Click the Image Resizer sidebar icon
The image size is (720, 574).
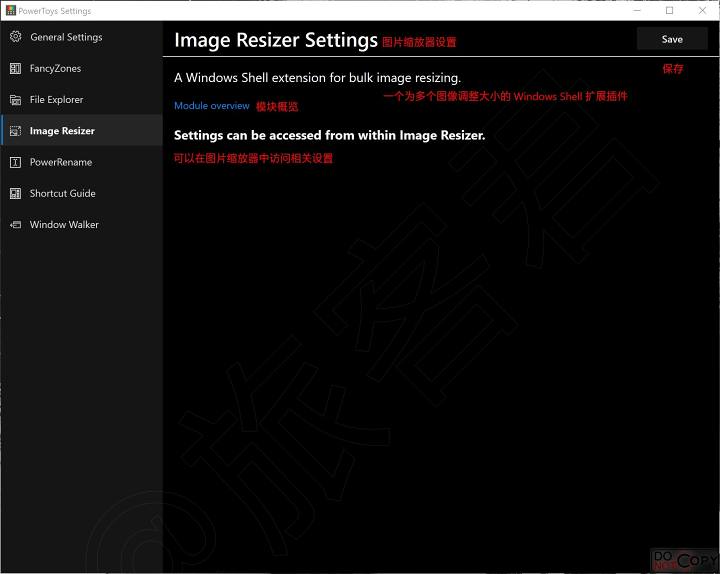pos(15,131)
